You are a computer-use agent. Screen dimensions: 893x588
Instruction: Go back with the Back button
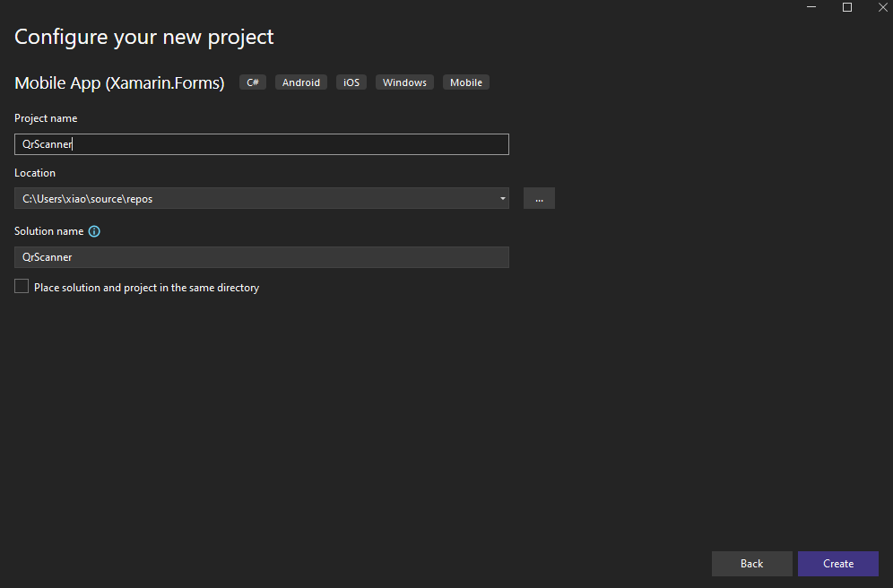(751, 564)
